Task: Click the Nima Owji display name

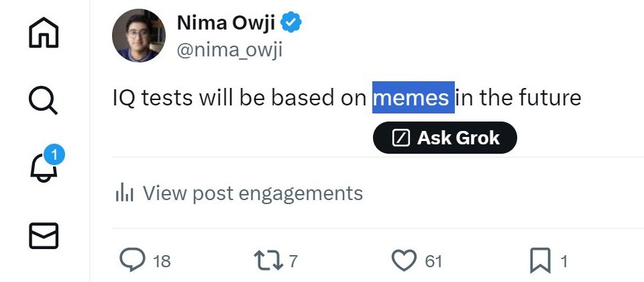Action: tap(226, 23)
